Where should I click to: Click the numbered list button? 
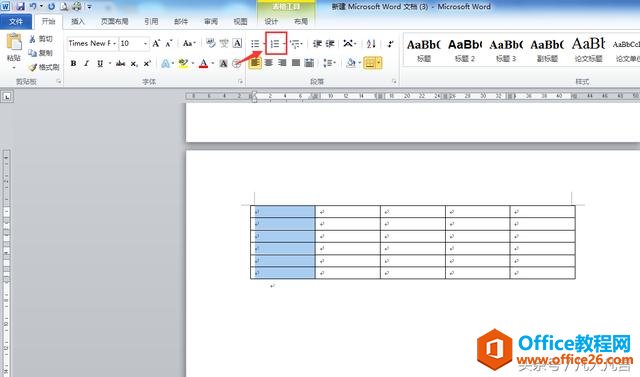[x=275, y=43]
